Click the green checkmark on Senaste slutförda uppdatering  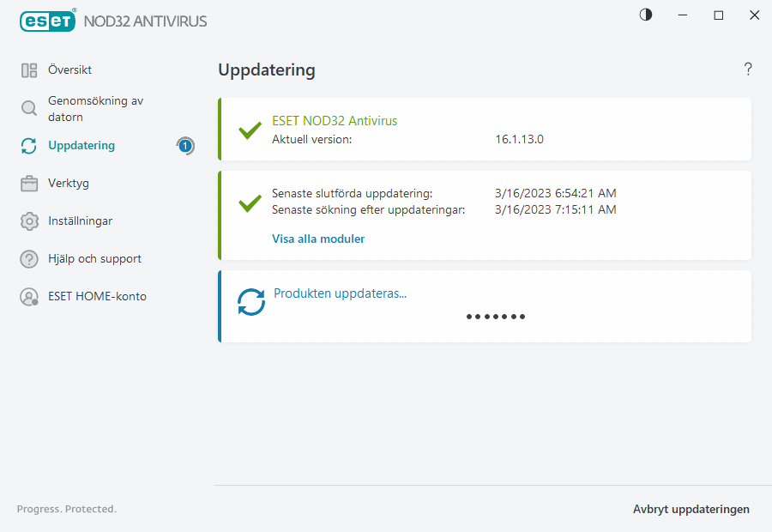point(250,203)
